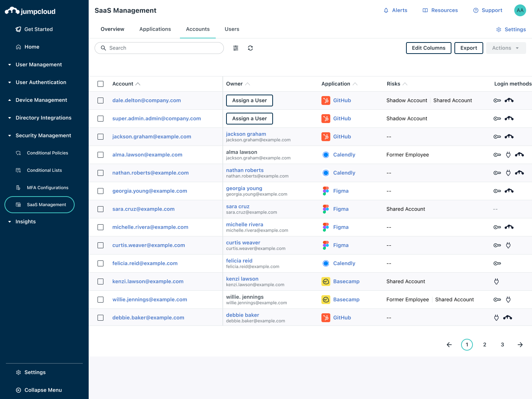Screen dimensions: 532x399
Task: Go to page 3
Action: pos(502,345)
